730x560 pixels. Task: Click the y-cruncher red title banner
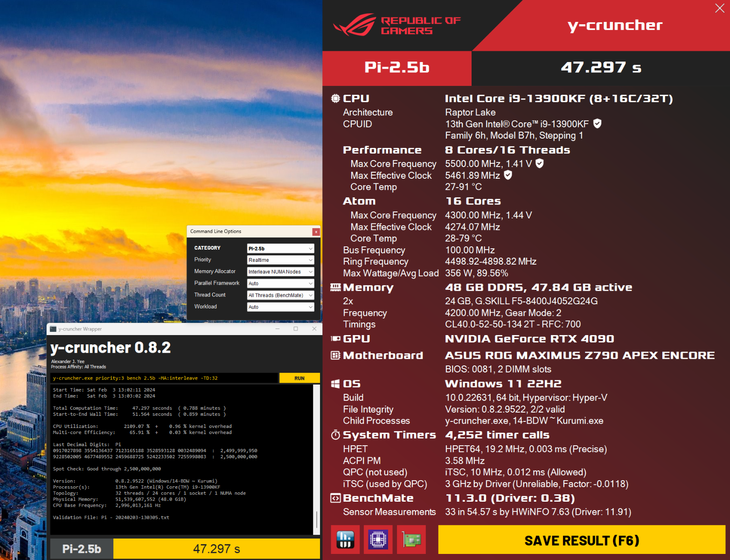coord(615,25)
